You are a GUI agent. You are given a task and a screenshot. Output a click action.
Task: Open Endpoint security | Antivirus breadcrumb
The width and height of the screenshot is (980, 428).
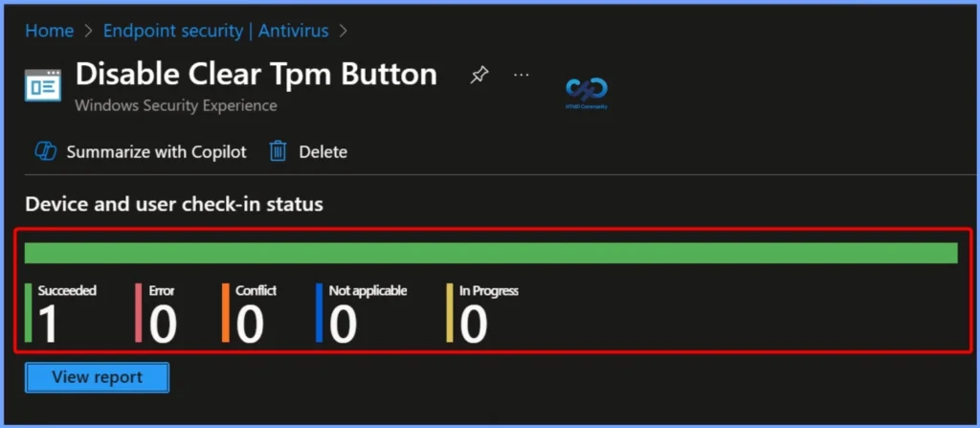tap(215, 31)
